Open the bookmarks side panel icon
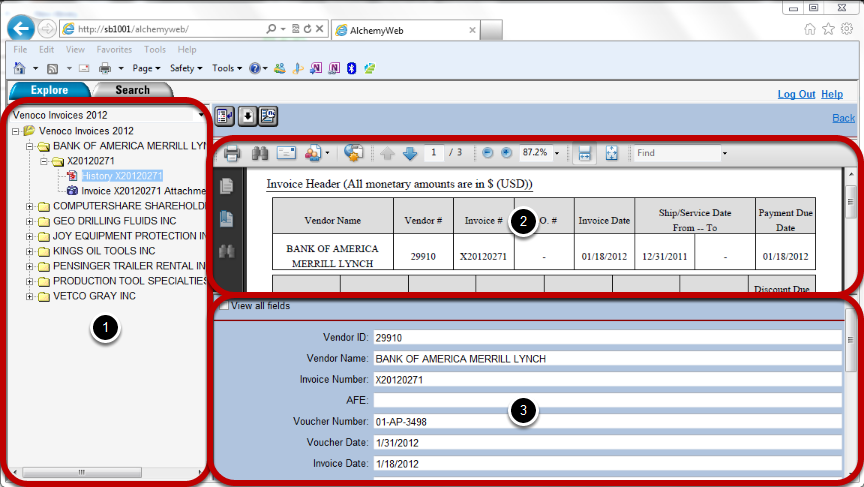Viewport: 864px width, 487px height. tap(226, 219)
